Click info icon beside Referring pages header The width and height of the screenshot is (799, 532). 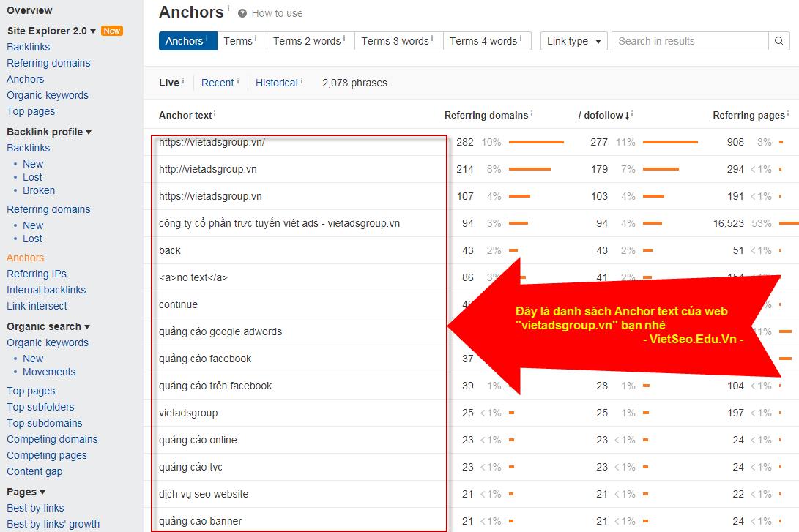[x=788, y=114]
